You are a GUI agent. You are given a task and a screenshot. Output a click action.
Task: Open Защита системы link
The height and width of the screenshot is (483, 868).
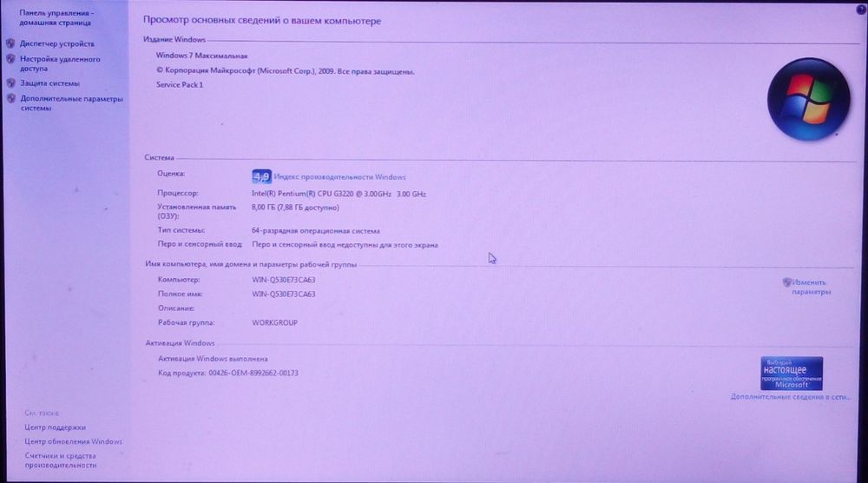tap(49, 83)
